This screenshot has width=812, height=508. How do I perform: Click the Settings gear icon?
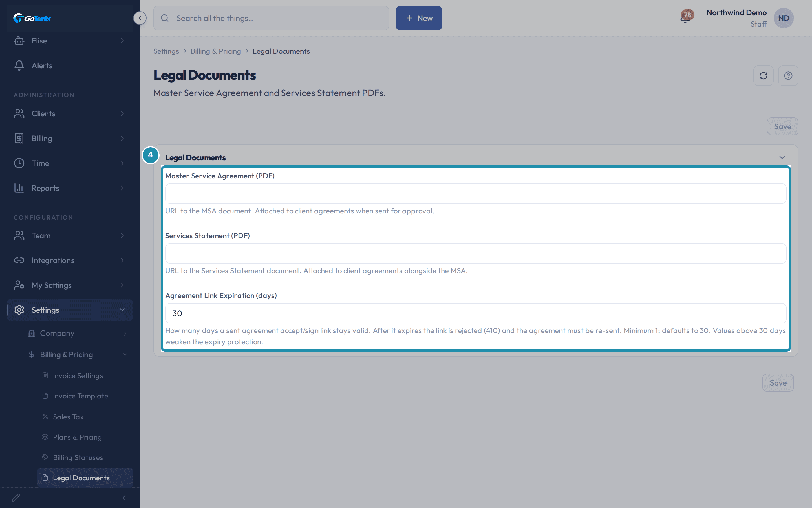click(19, 310)
